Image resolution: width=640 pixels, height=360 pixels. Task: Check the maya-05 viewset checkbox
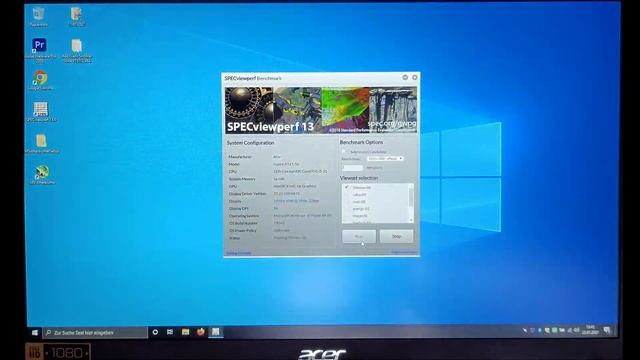[x=347, y=216]
